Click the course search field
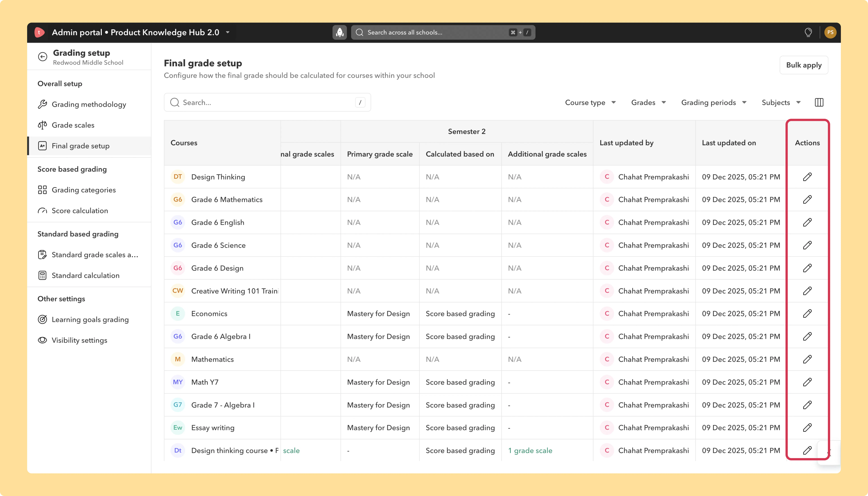This screenshot has width=868, height=496. (x=267, y=102)
